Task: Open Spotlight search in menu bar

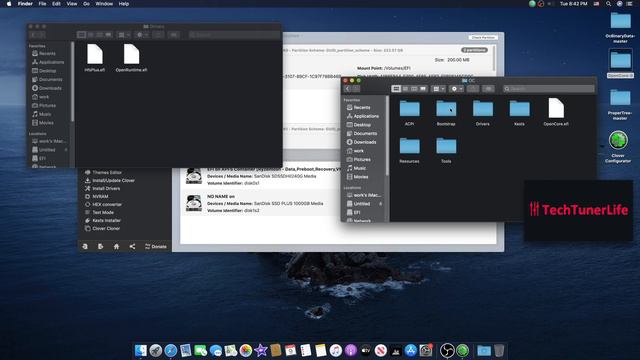Action: (609, 4)
